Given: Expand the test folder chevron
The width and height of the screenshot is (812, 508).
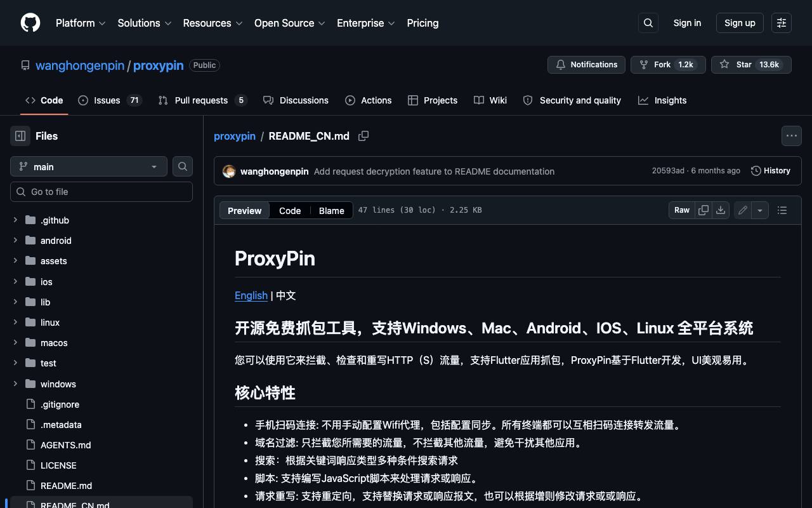Looking at the screenshot, I should click(15, 363).
